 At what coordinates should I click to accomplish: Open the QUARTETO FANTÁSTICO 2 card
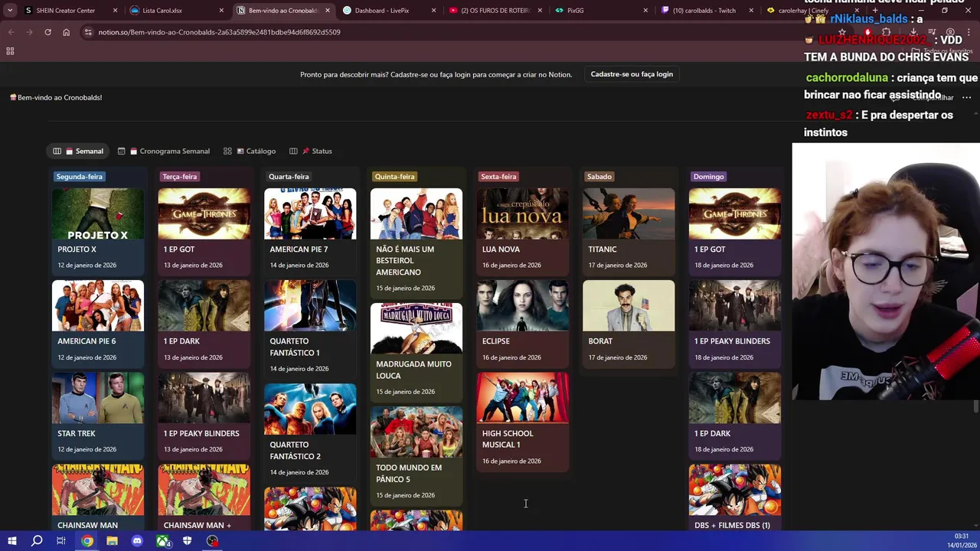click(310, 432)
